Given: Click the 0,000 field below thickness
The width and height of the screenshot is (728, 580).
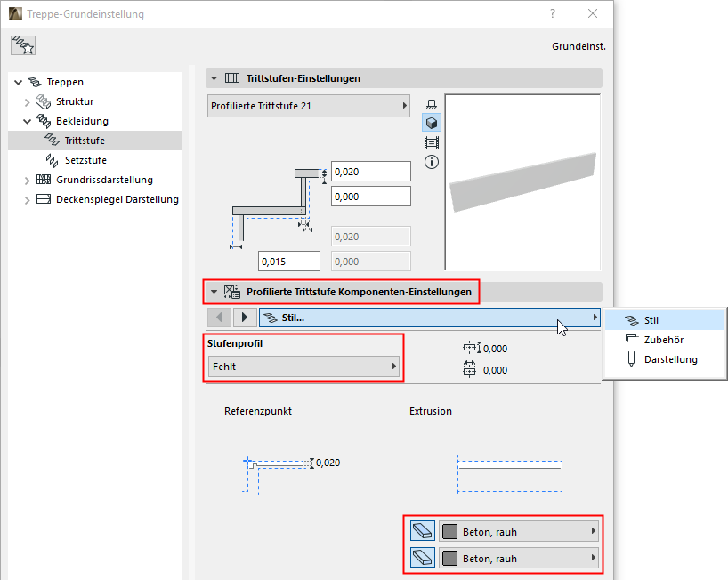Looking at the screenshot, I should point(371,197).
